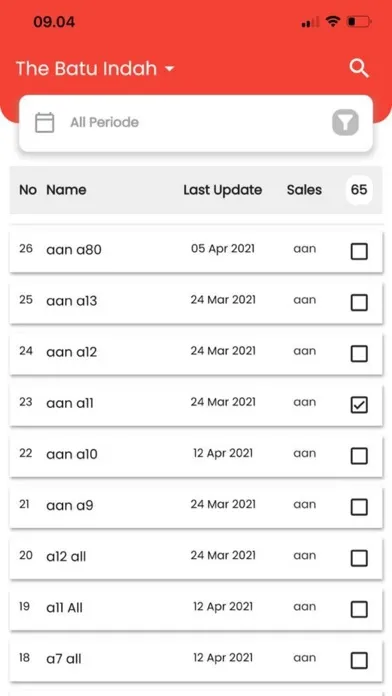Expand The Batu Indah dropdown arrow
392x696 pixels.
click(169, 69)
